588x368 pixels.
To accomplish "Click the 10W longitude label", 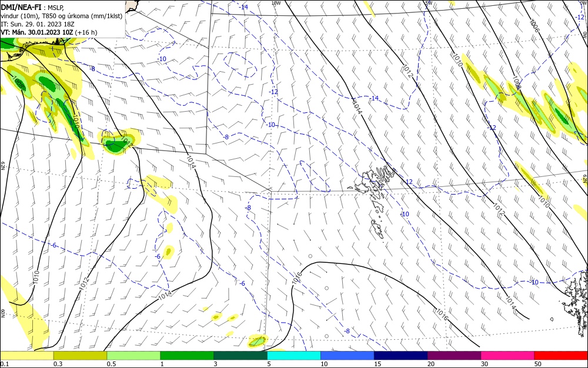I will [276, 3].
